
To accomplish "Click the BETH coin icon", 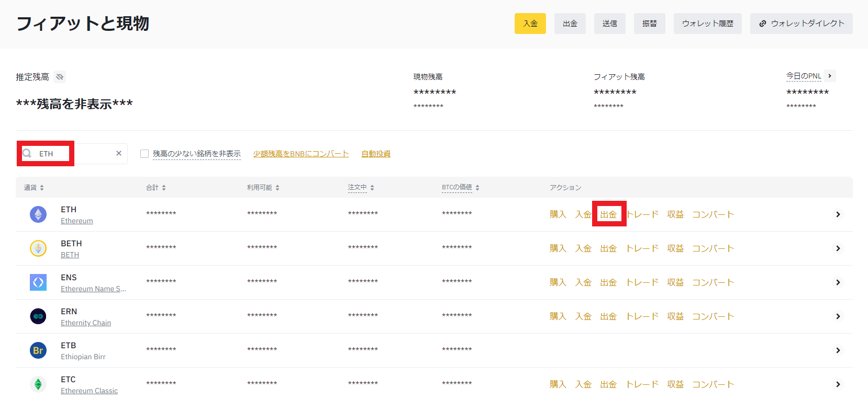I will (38, 248).
